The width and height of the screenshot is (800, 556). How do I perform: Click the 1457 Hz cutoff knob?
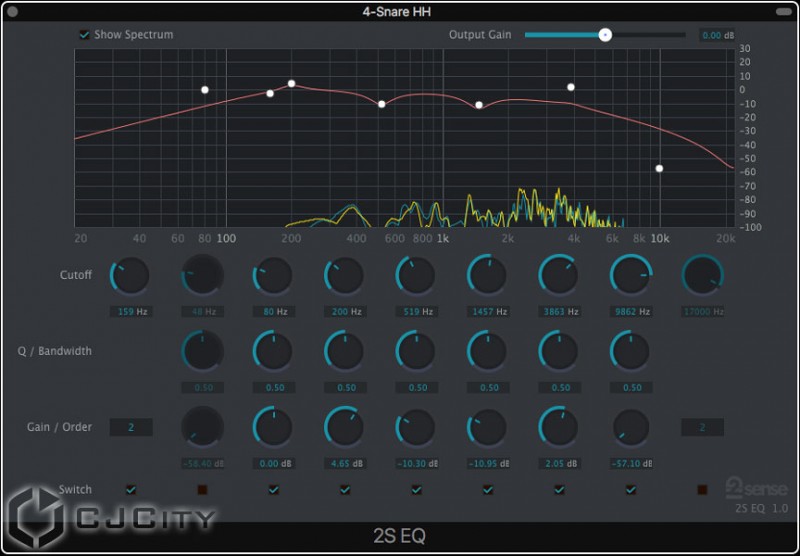[487, 275]
